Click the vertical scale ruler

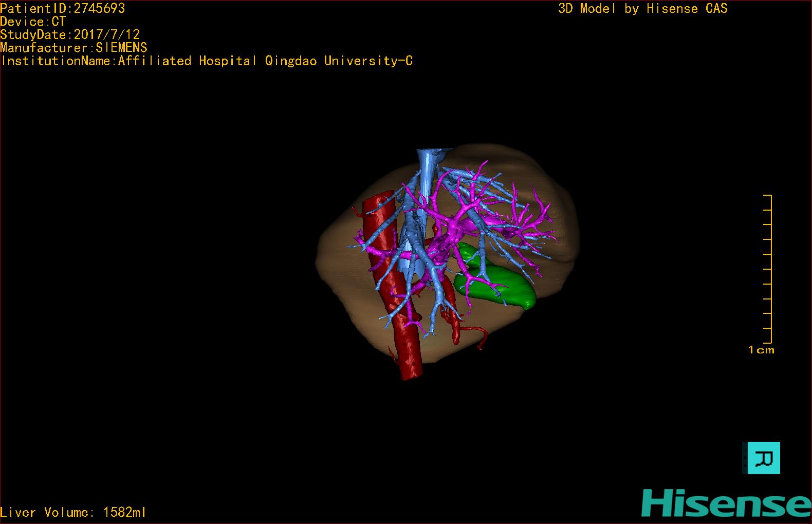click(768, 269)
